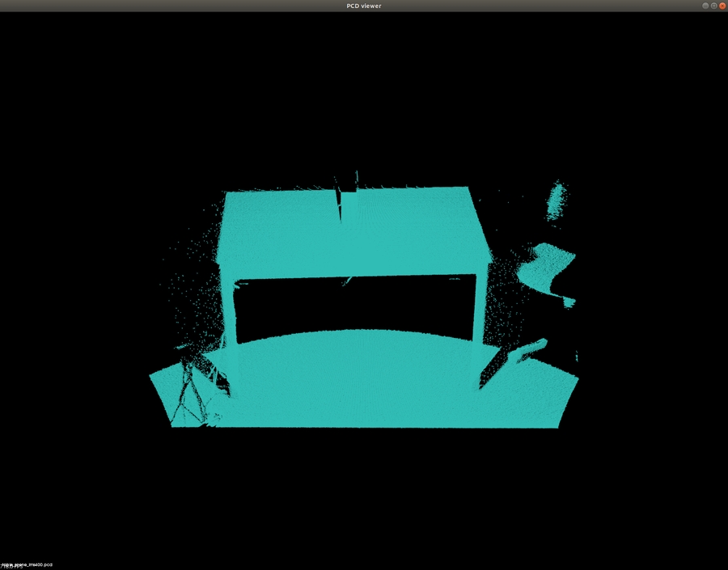
Task: Click the small fragment under the table's front edge
Action: tap(346, 281)
